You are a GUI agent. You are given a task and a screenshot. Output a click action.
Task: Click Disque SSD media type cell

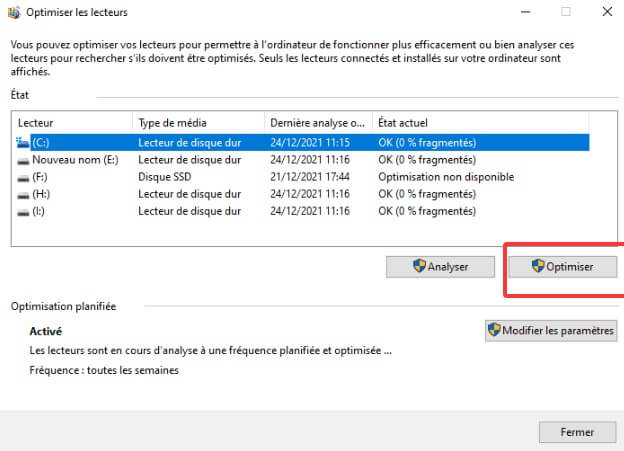164,177
